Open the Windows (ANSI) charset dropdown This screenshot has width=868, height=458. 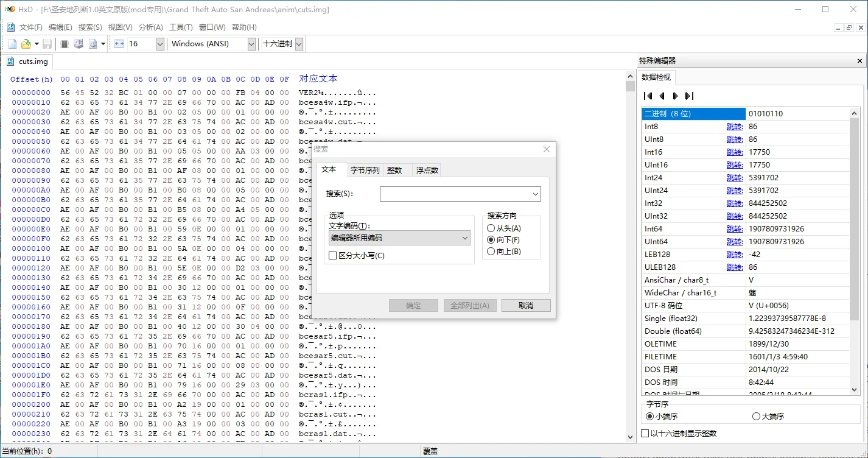tap(251, 44)
